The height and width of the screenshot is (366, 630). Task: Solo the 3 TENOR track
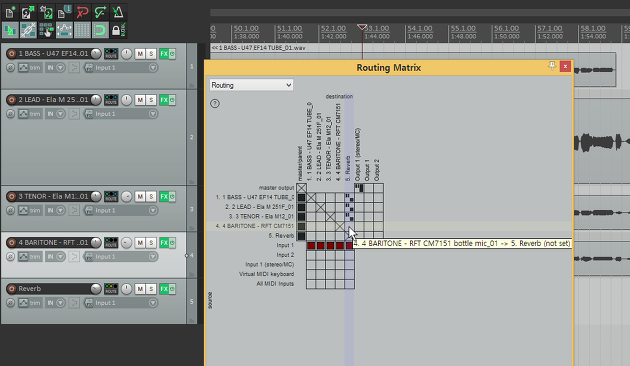coord(151,196)
